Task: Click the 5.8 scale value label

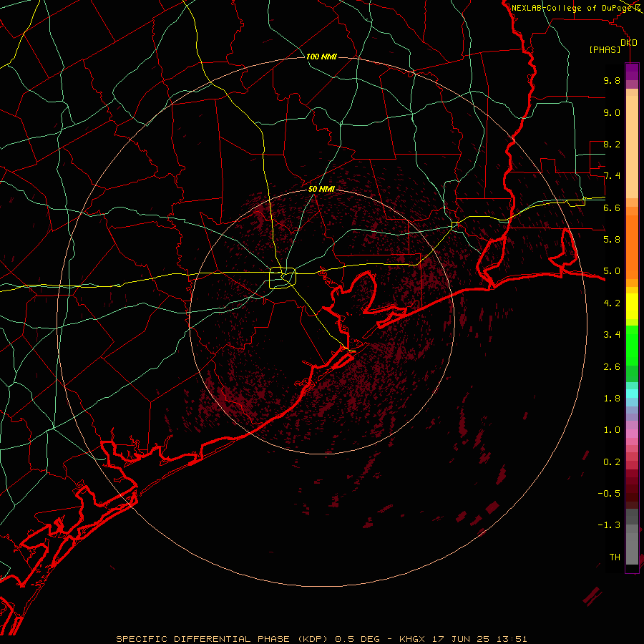Action: (612, 240)
